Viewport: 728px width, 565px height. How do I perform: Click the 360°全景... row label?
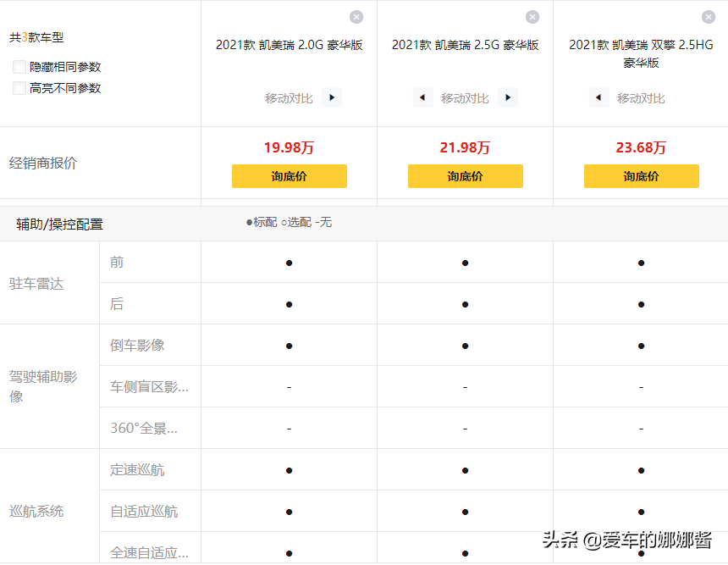[143, 428]
